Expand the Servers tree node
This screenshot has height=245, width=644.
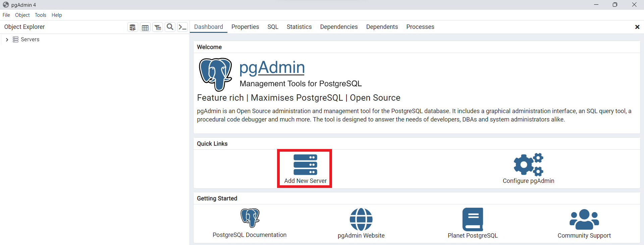click(x=7, y=40)
